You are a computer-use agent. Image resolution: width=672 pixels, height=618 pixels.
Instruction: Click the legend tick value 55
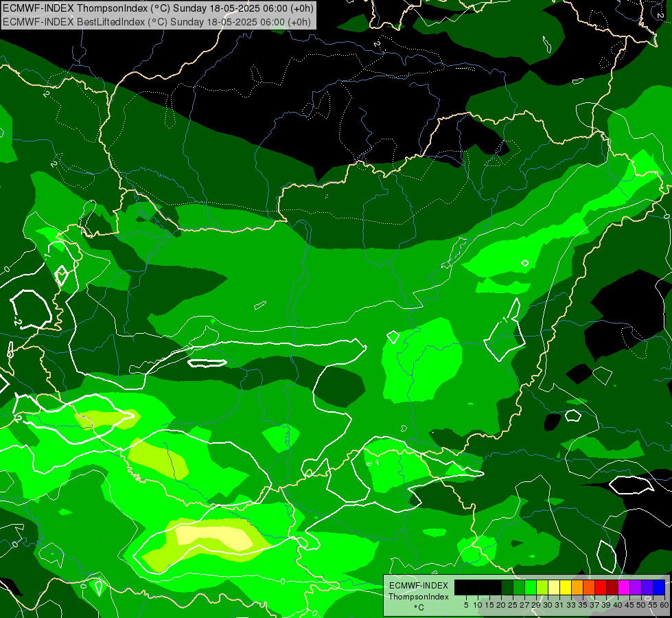pos(653,605)
